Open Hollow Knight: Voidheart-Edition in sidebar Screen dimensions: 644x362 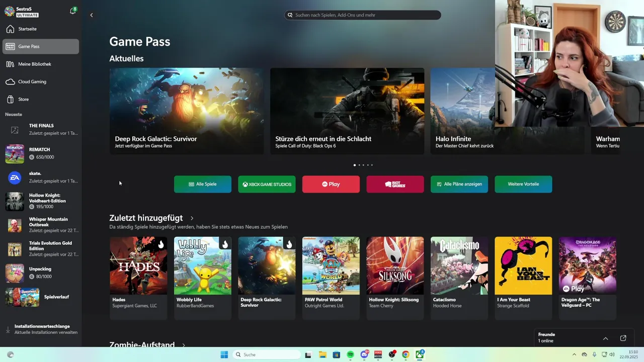click(x=41, y=201)
